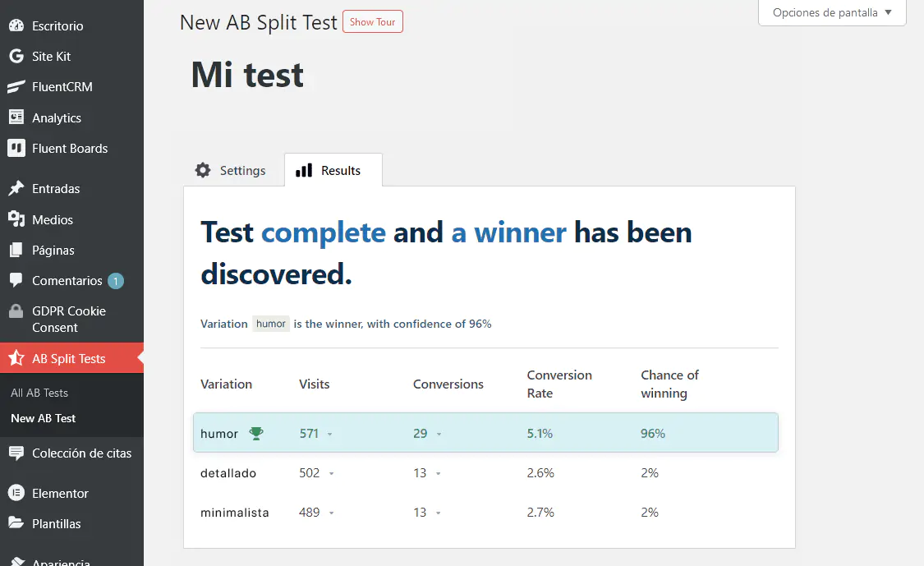Click the Medios media icon
Screen dimensions: 924x566
16,219
